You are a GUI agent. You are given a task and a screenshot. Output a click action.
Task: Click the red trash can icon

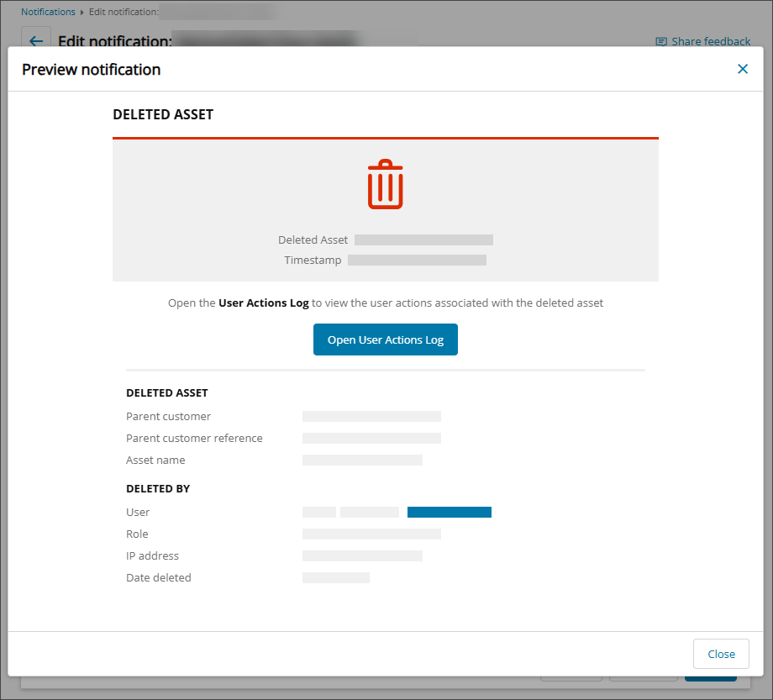[385, 184]
